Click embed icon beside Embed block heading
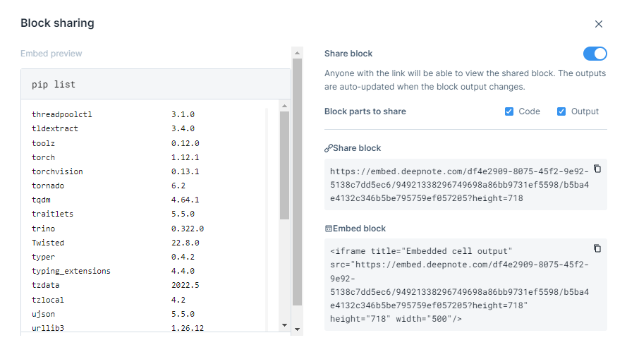 click(329, 229)
